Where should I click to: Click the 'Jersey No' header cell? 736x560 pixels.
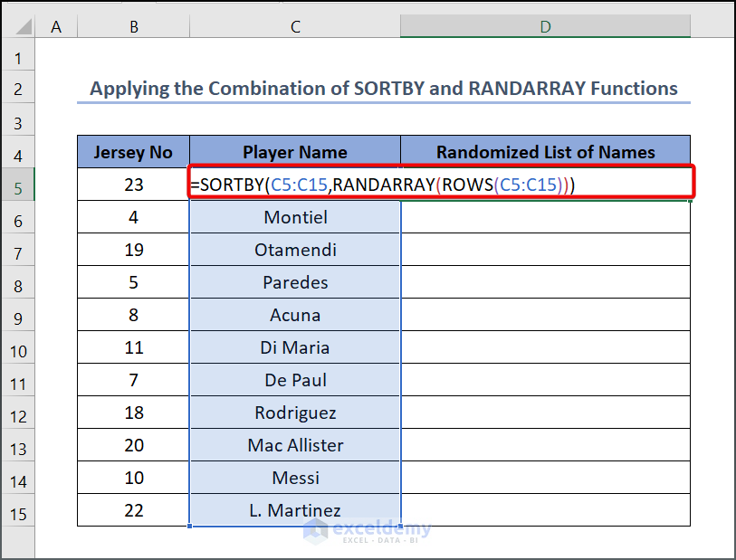click(134, 152)
